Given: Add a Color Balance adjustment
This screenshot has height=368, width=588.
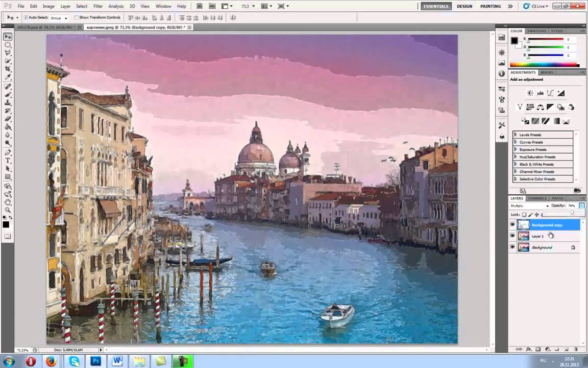Looking at the screenshot, I should [540, 107].
